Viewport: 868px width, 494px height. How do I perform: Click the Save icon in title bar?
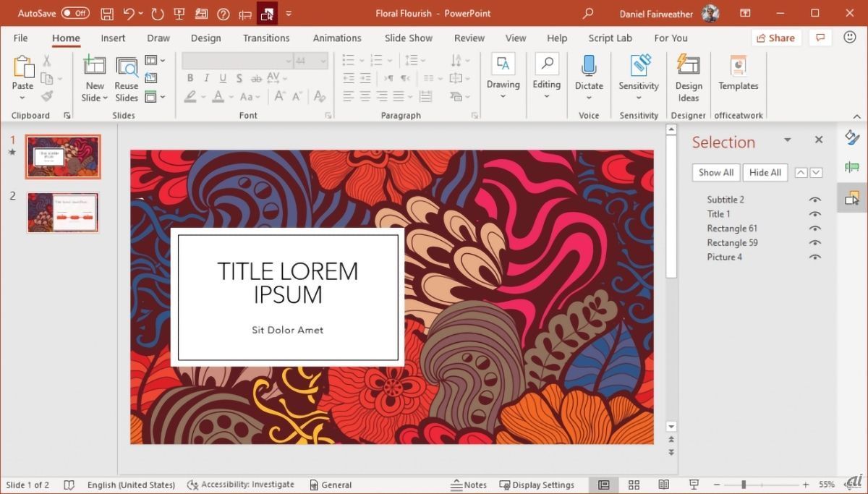107,14
